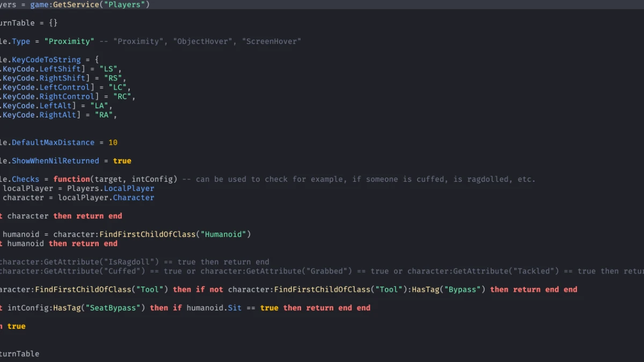This screenshot has height=362, width=644.
Task: Click the "IsRagdoll" attribute string
Action: [x=129, y=262]
